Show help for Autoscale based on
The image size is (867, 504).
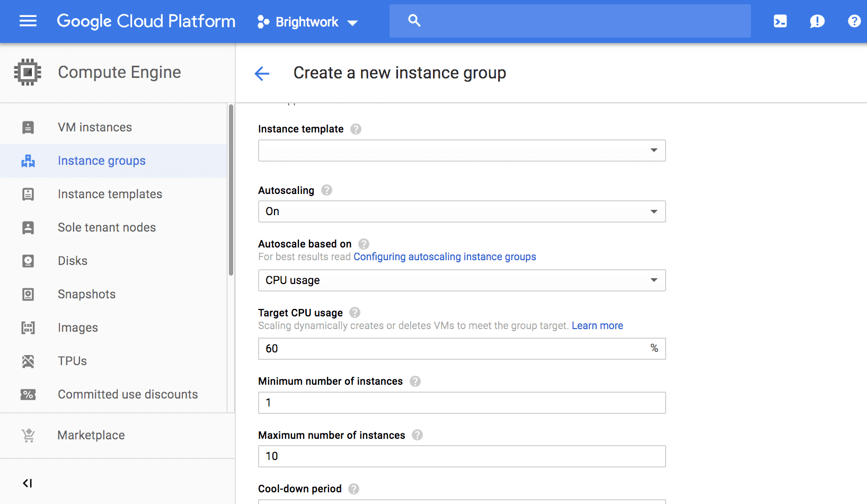pyautogui.click(x=364, y=244)
